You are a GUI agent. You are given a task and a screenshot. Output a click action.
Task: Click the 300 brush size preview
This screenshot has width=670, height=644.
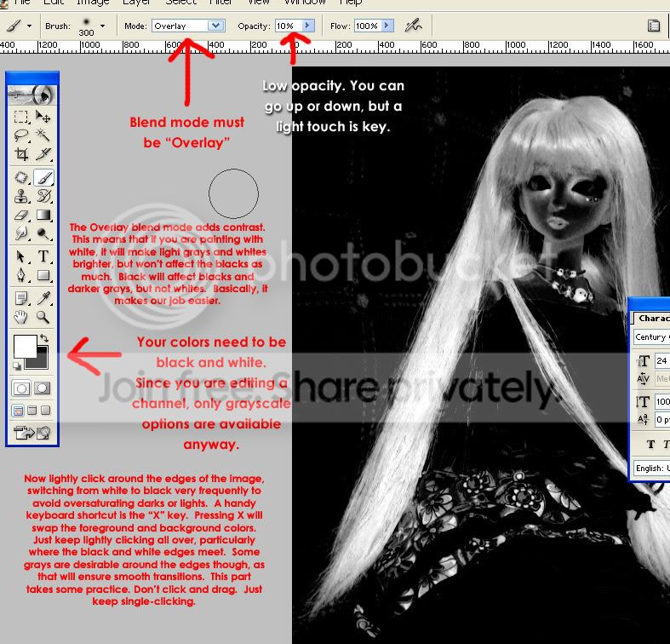click(86, 26)
